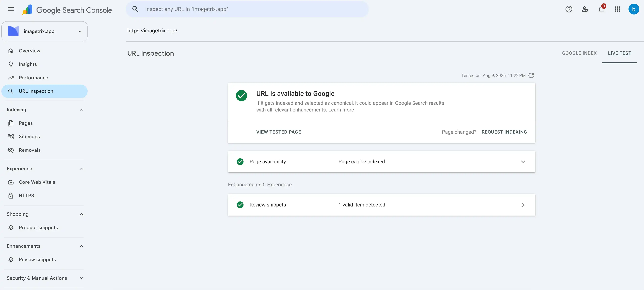Collapse the Enhancements section
This screenshot has width=644, height=290.
(82, 246)
